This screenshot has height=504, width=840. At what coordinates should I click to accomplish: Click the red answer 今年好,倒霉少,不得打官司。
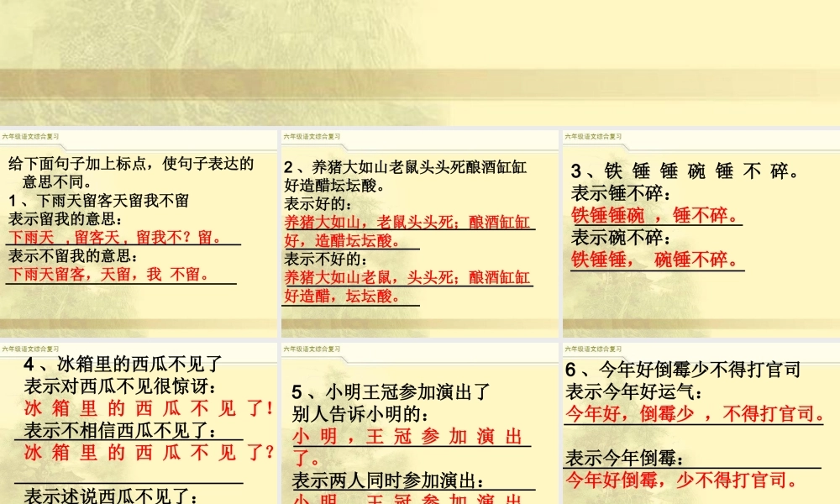point(695,414)
